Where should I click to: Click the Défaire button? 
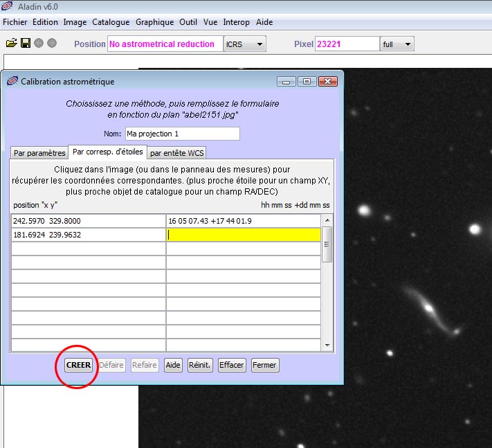(x=111, y=365)
